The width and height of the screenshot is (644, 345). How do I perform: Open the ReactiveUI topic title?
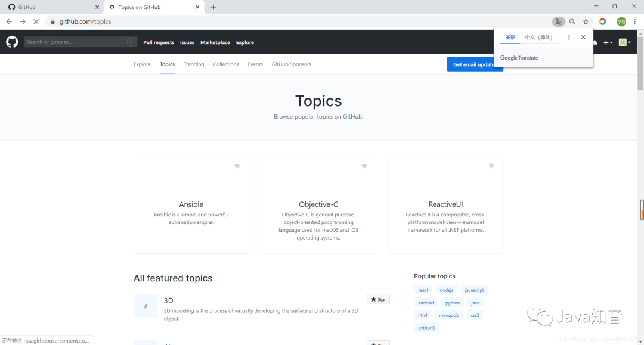[445, 204]
